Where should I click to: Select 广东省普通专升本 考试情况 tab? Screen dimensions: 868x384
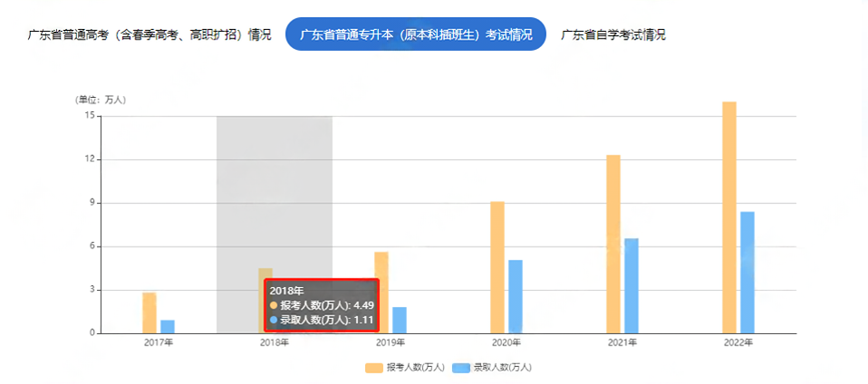coord(416,34)
